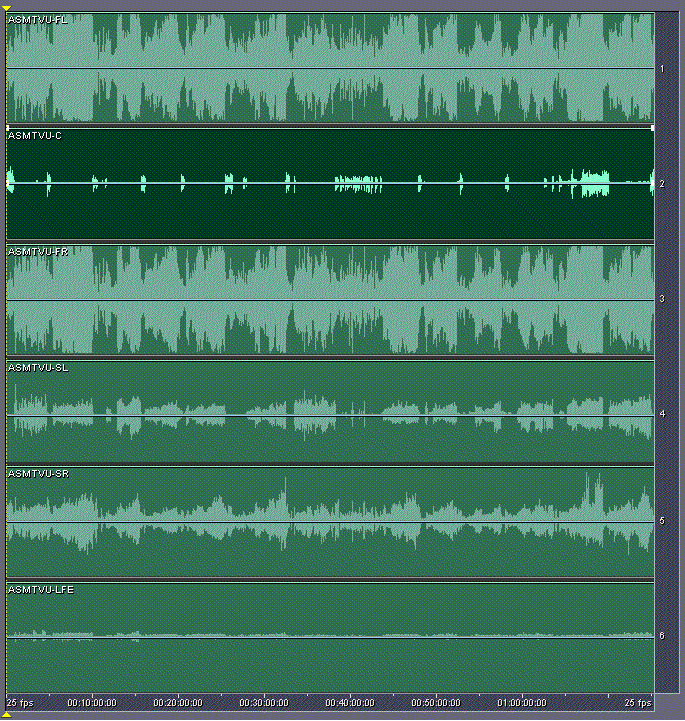Image resolution: width=685 pixels, height=721 pixels.
Task: Select the ASMTVU-C track label
Action: [x=35, y=136]
